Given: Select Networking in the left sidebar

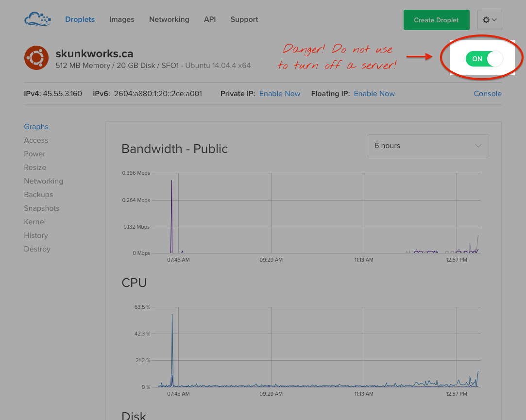Looking at the screenshot, I should tap(44, 181).
